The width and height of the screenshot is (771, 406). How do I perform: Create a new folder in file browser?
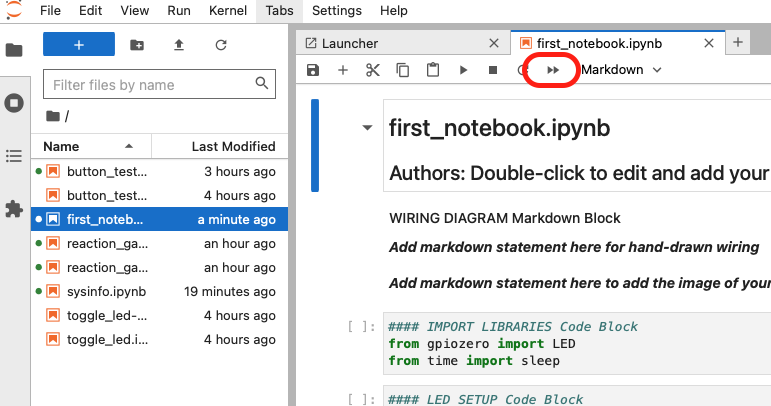(x=137, y=45)
